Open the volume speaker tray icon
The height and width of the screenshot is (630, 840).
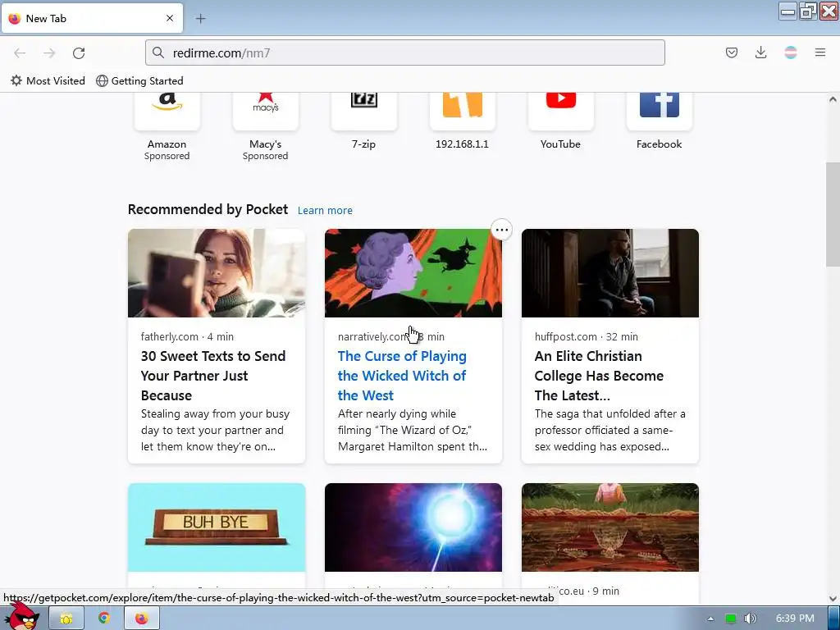pyautogui.click(x=751, y=619)
